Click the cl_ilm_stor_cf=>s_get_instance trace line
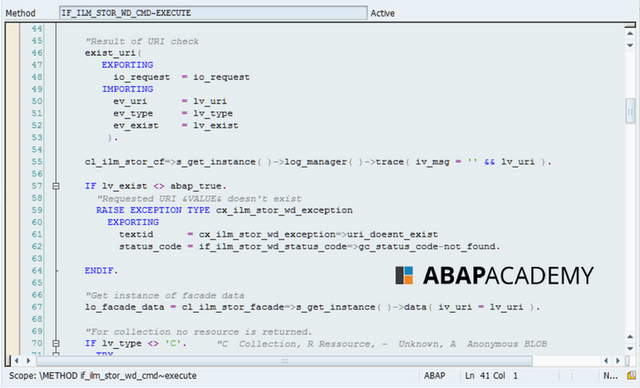This screenshot has width=640, height=388. (318, 162)
